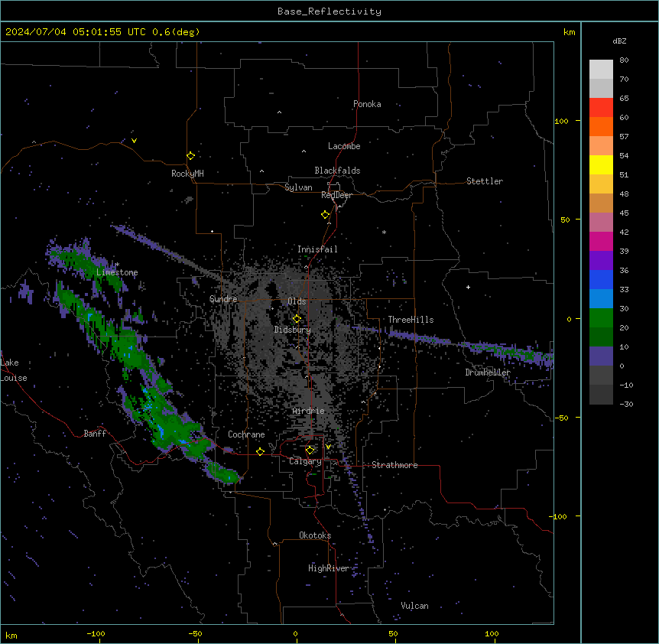Click the RockyMH label
The width and height of the screenshot is (659, 644).
click(187, 173)
